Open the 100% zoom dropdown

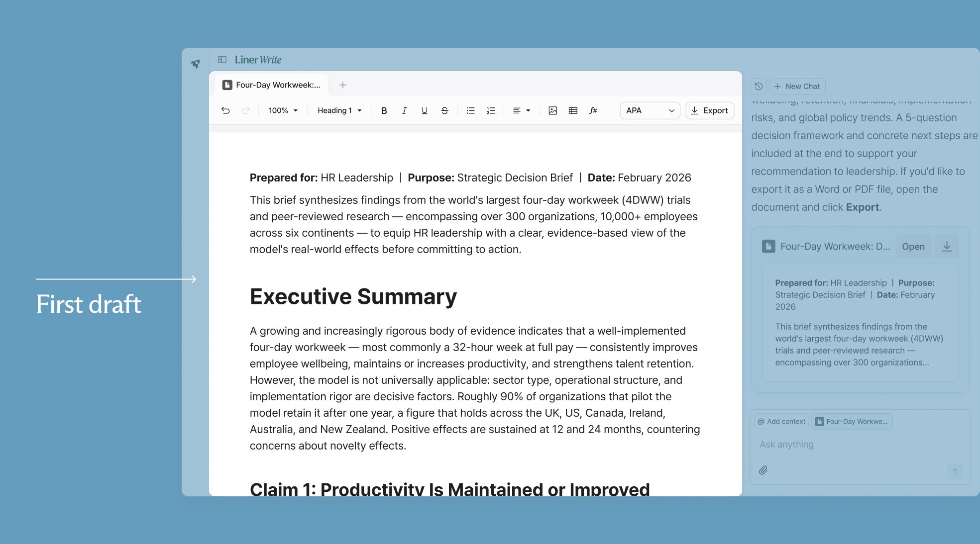point(283,110)
